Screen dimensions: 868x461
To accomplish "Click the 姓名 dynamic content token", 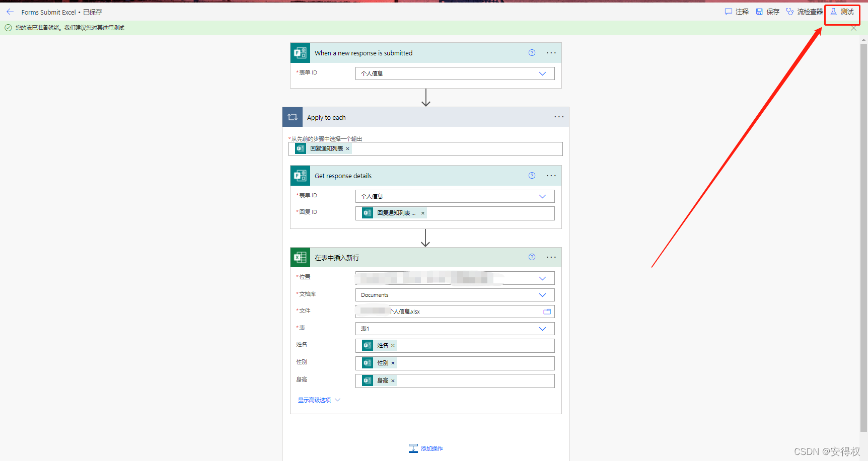I will click(x=379, y=345).
